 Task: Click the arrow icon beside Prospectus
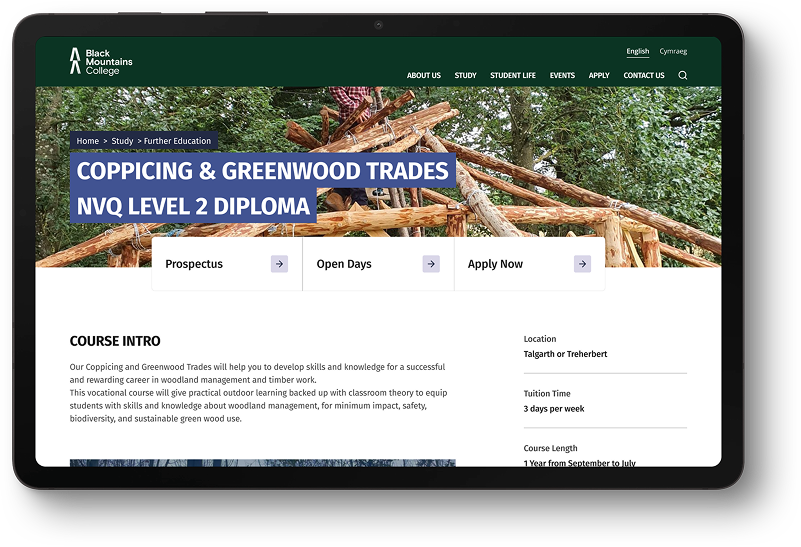click(279, 264)
